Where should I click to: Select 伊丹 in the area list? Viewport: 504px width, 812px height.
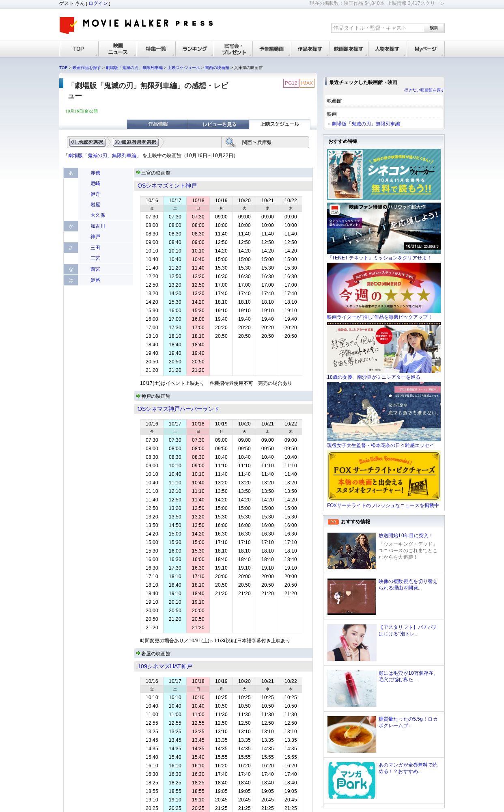click(x=95, y=194)
